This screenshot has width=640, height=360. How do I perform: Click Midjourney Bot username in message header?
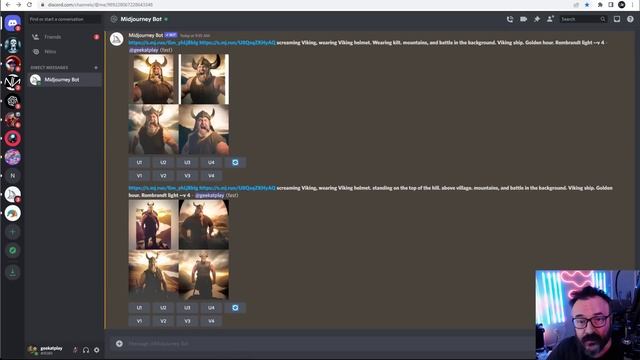tap(146, 35)
